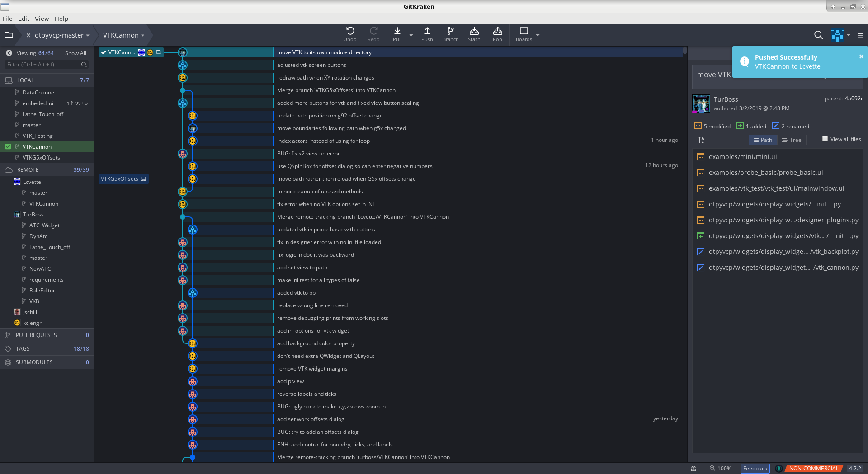Click the renamed icon beside vtk_cannon.py

click(x=700, y=268)
